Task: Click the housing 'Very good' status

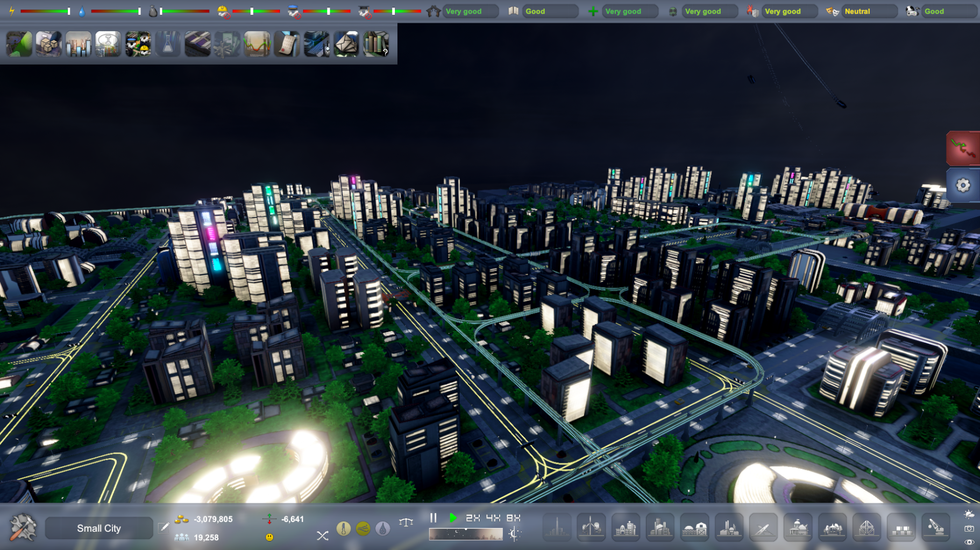Action: 471,11
